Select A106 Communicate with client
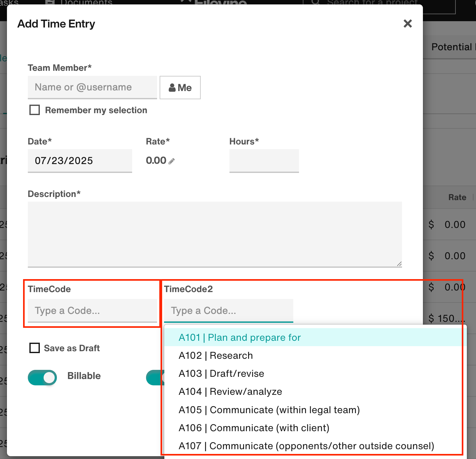476x459 pixels. point(253,428)
